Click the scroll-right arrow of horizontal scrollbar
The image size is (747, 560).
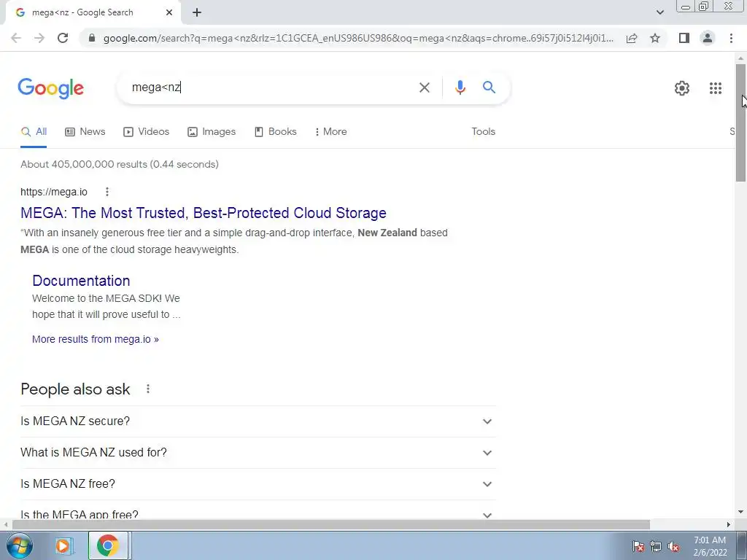729,525
